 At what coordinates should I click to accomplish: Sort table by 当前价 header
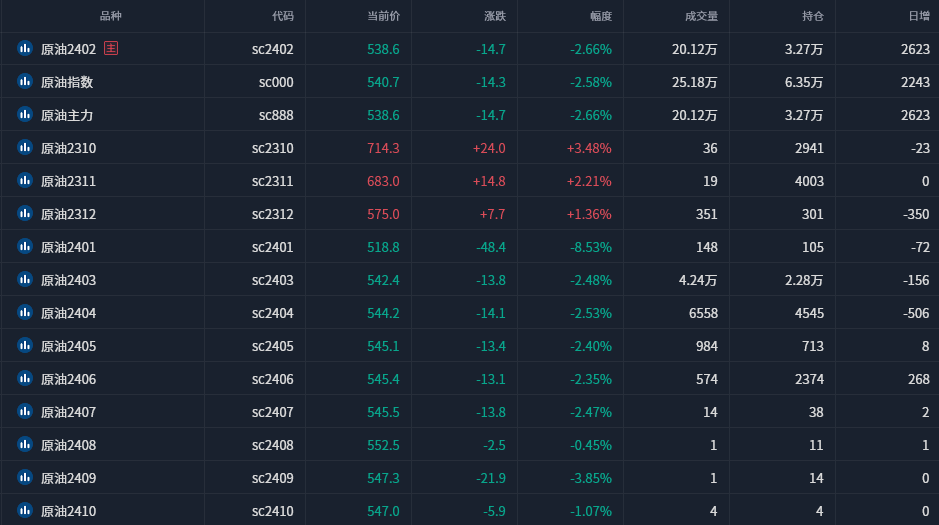pyautogui.click(x=383, y=16)
